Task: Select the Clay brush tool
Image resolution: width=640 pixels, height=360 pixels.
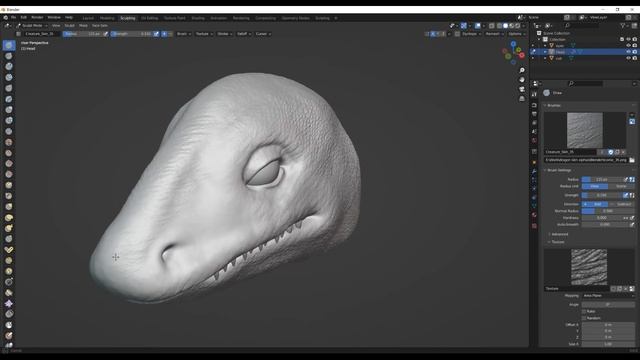Action: click(x=9, y=67)
